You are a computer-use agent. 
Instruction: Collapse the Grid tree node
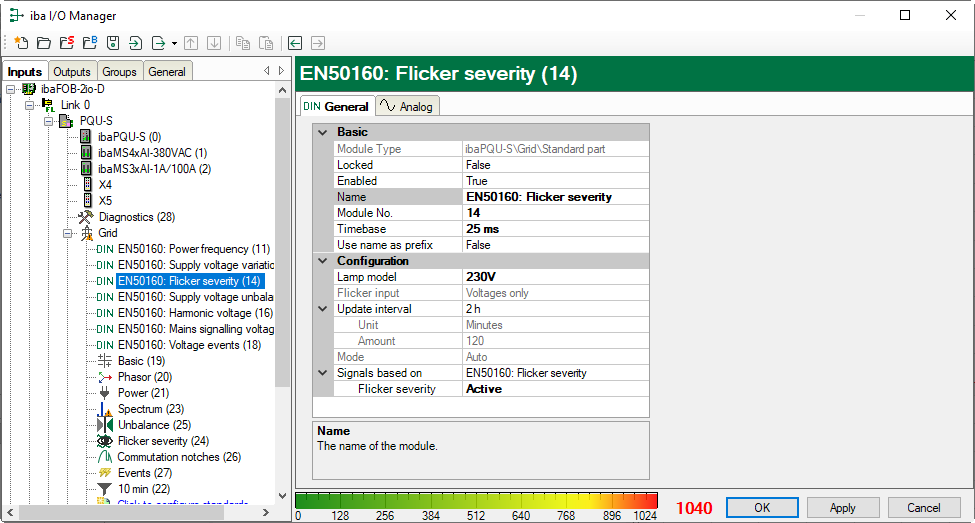tap(68, 233)
